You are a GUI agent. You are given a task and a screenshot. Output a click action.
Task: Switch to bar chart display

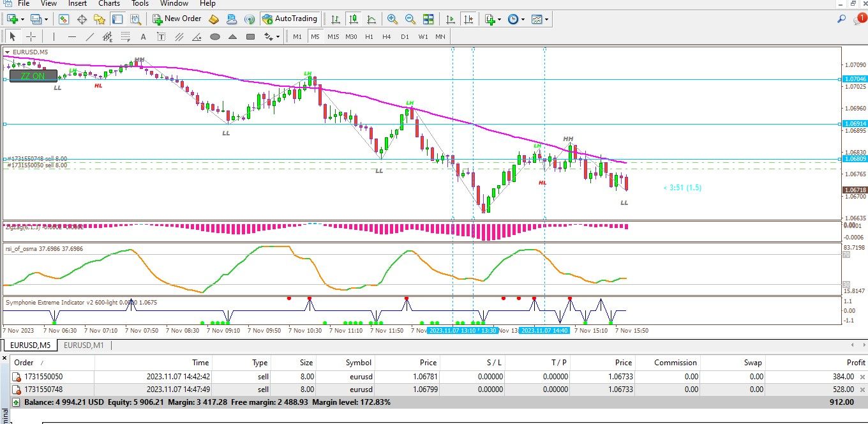(336, 19)
